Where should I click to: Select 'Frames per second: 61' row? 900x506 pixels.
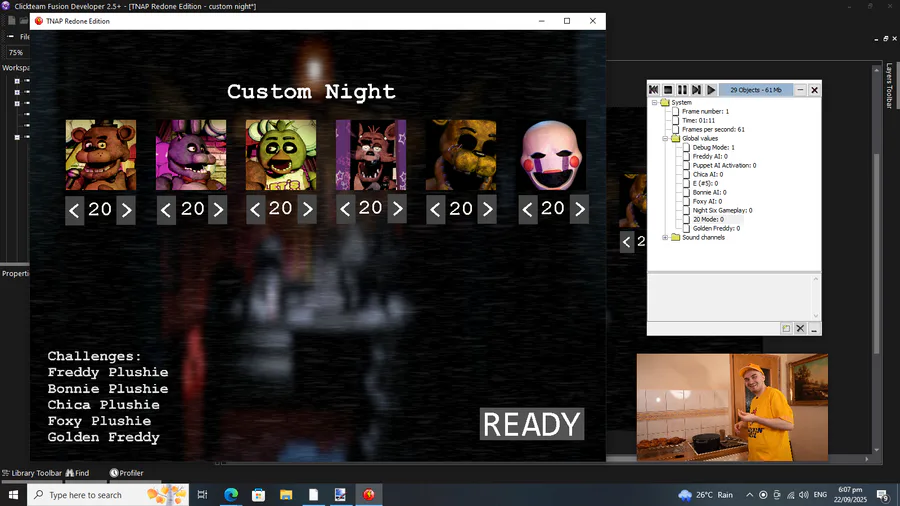point(713,130)
